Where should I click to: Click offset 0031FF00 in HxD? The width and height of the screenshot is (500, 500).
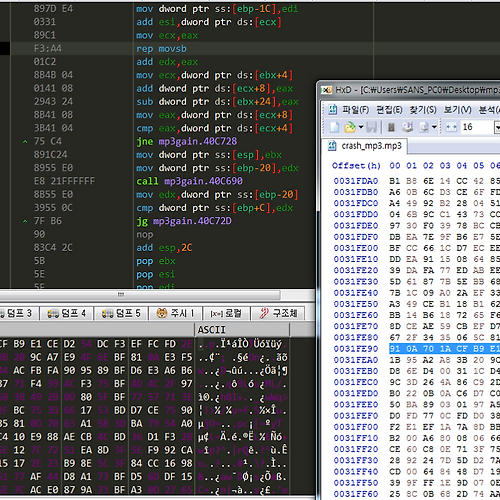(x=356, y=427)
